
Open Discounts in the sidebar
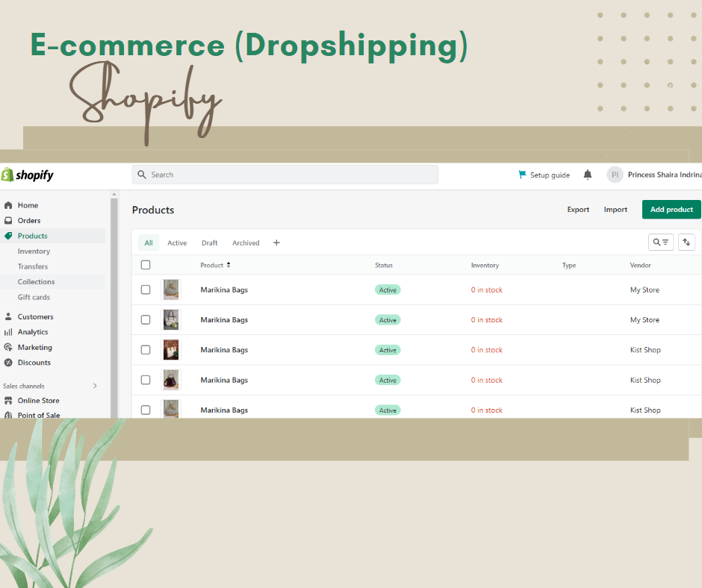(34, 363)
